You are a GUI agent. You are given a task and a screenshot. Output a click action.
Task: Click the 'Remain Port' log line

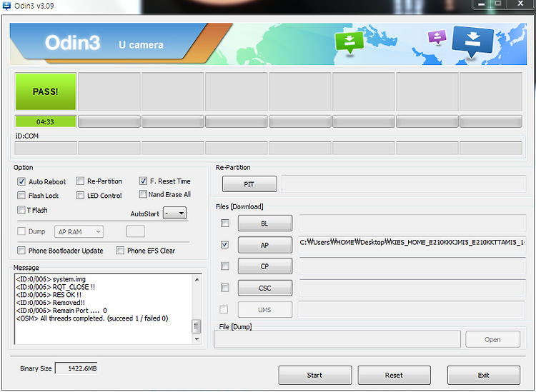pos(61,311)
